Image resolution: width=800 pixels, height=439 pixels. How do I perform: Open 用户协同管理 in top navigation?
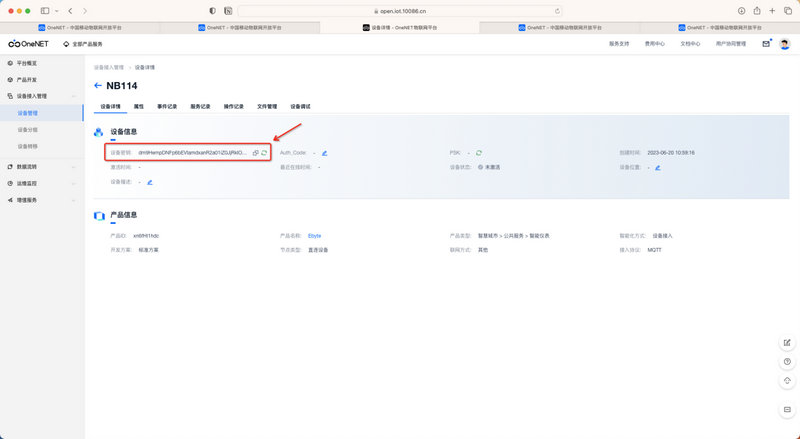tap(731, 44)
